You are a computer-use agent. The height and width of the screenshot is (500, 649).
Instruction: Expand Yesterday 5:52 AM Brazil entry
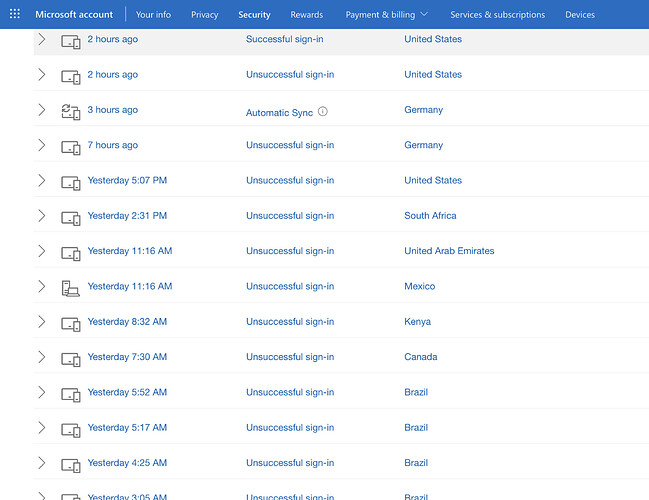coord(42,392)
